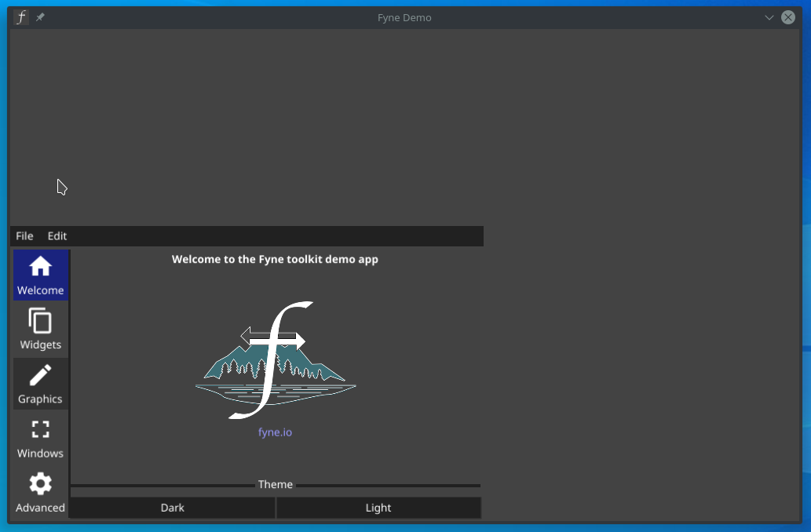The width and height of the screenshot is (811, 532).
Task: Open the Advanced tab with gear icon
Action: 41,493
